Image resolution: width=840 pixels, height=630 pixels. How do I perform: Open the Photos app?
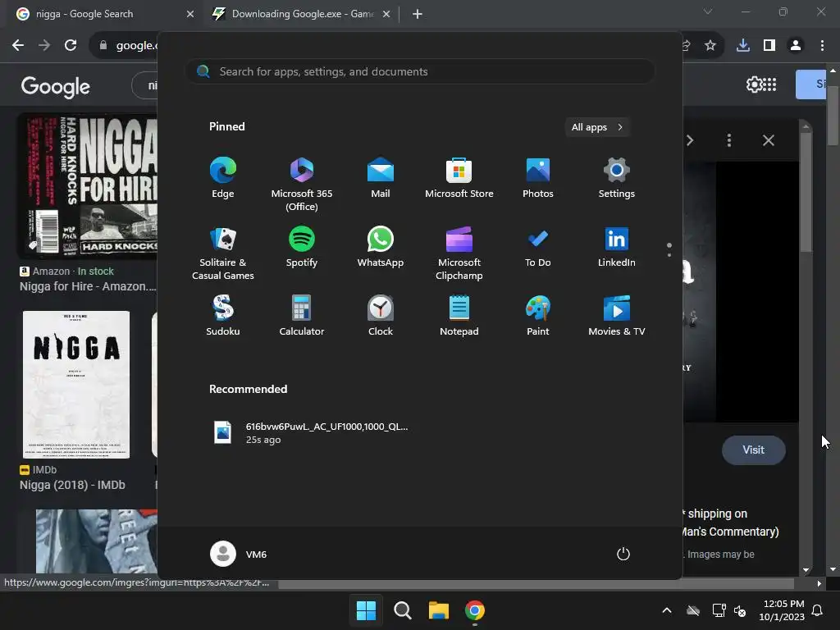point(538,178)
